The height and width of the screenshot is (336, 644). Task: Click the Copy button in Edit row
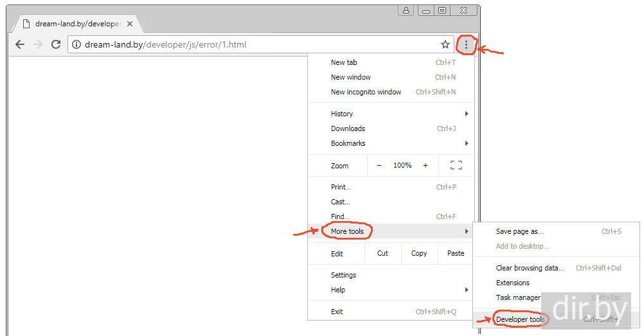419,253
